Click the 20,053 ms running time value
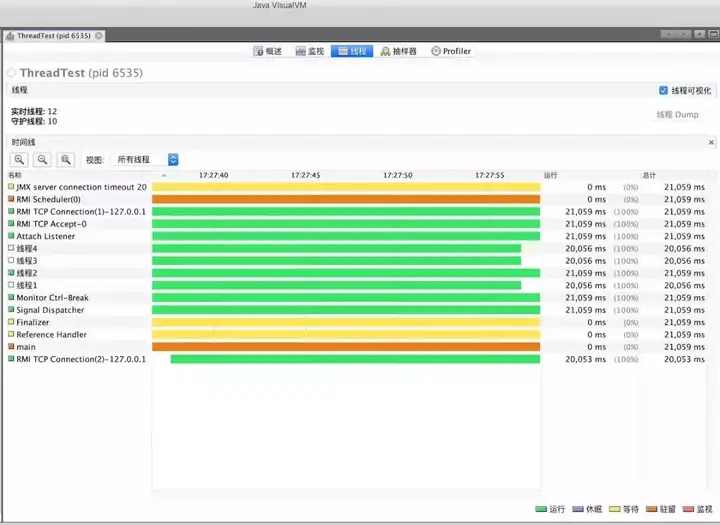Viewport: 720px width, 525px height. coord(585,359)
